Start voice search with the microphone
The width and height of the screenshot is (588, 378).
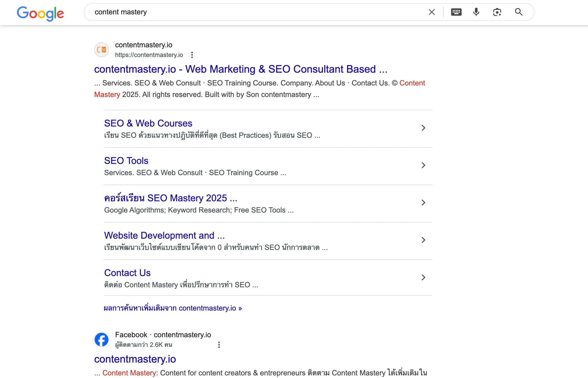[476, 12]
